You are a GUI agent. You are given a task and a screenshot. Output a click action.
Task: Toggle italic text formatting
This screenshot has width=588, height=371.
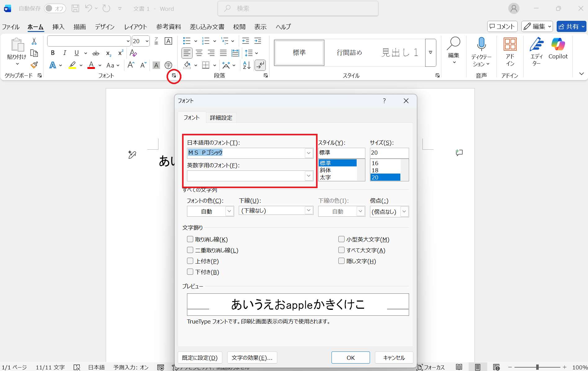pos(65,53)
